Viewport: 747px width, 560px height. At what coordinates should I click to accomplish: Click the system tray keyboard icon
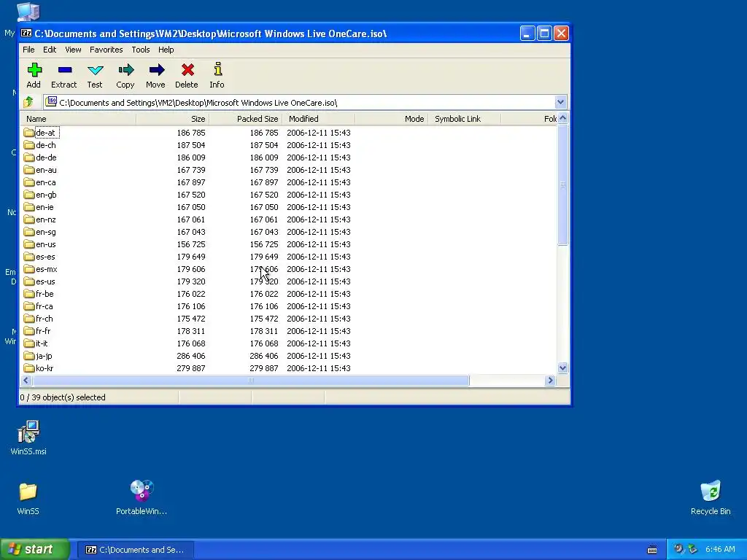pos(652,550)
